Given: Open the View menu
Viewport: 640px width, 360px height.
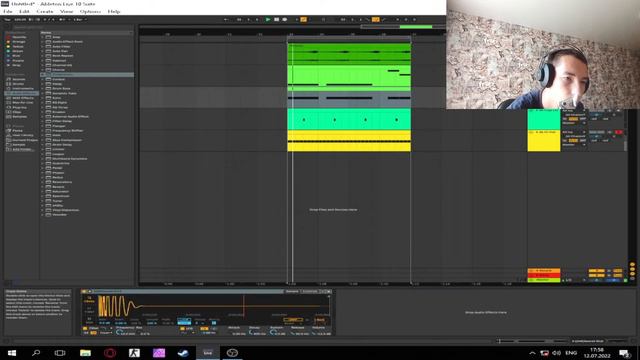Looking at the screenshot, I should [67, 11].
